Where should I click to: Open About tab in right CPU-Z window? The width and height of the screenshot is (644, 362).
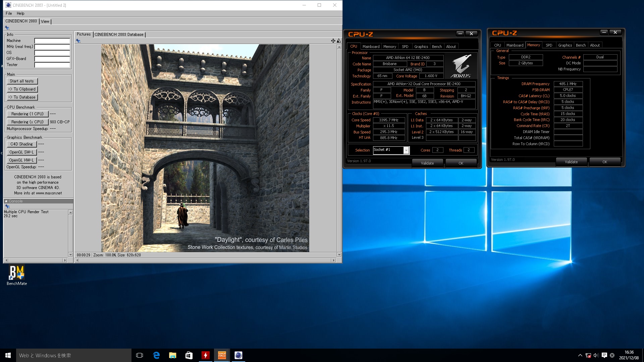coord(595,45)
